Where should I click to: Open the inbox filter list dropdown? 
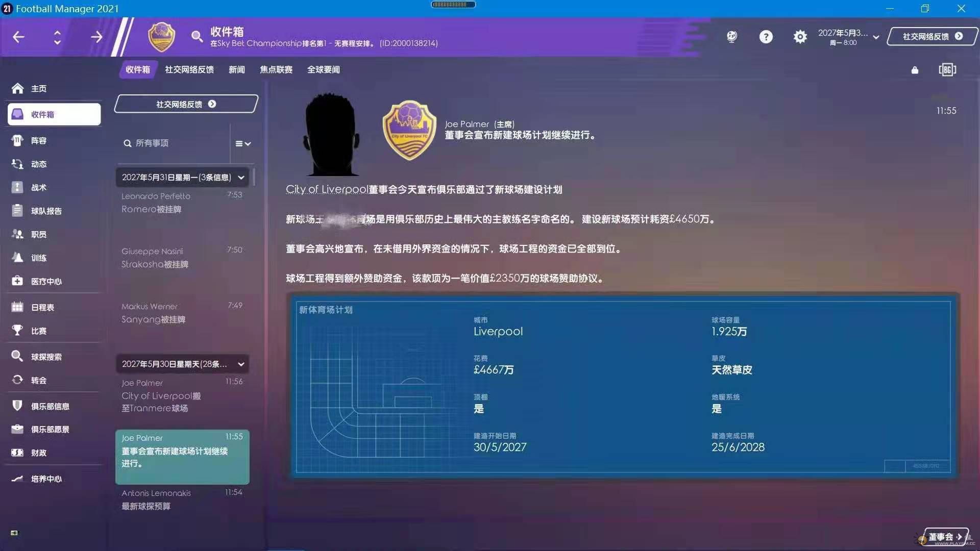click(x=243, y=144)
